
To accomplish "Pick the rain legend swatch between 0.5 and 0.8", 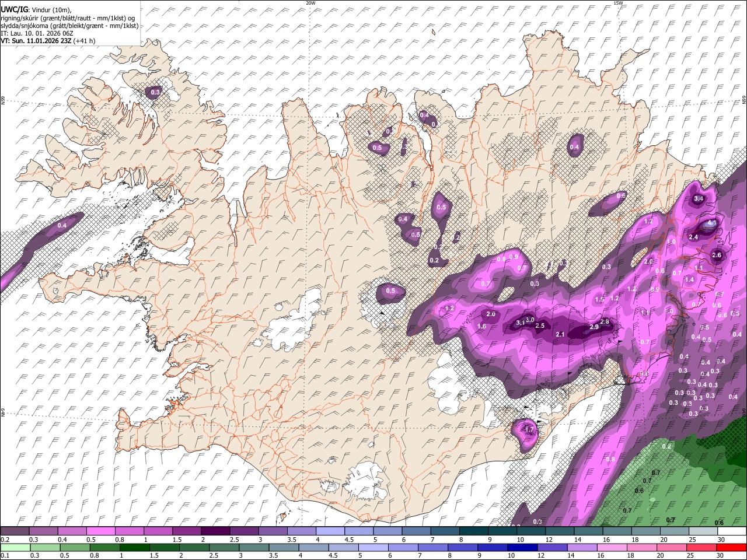I will coord(75,547).
